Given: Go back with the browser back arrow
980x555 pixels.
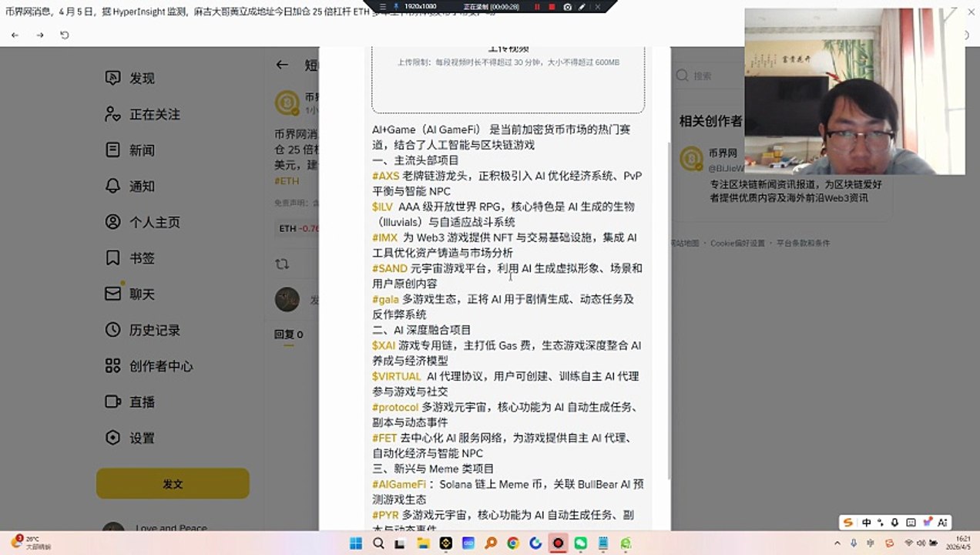Looking at the screenshot, I should (15, 35).
